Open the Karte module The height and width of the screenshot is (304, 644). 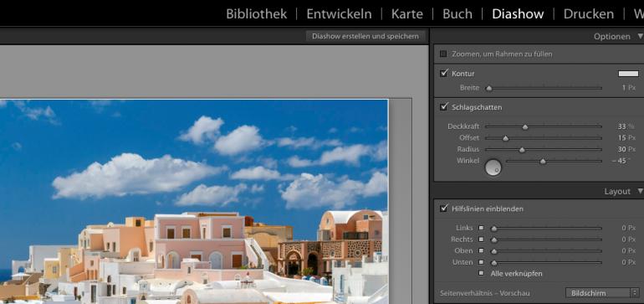coord(407,14)
